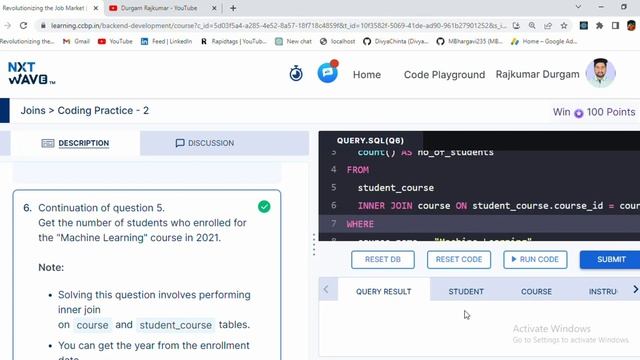Close the Revolutionizing the Job Market tab

tap(96, 8)
